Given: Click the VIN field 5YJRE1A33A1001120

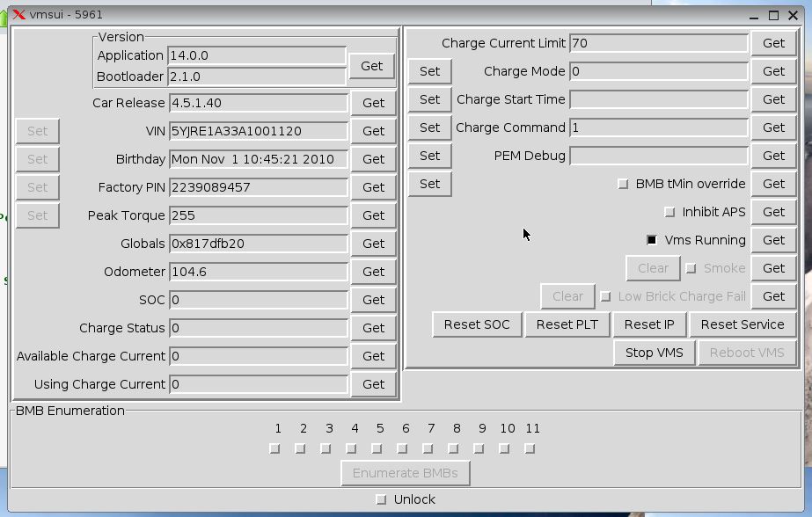Looking at the screenshot, I should pyautogui.click(x=259, y=131).
